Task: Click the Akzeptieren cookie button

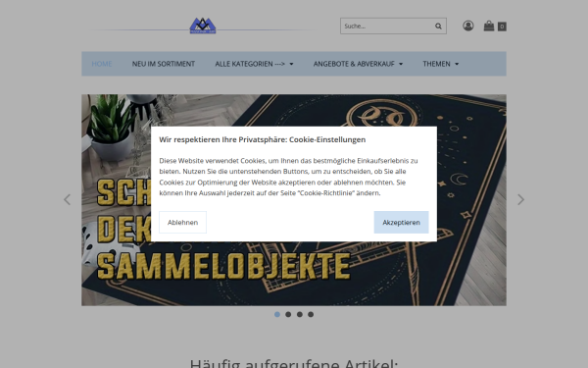Action: click(401, 223)
